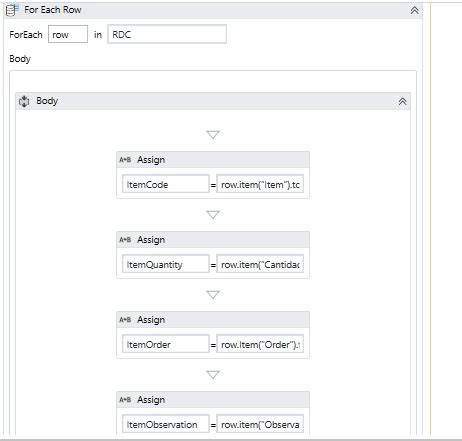The height and width of the screenshot is (441, 462).
Task: Click the insertion triangle above ItemCode Assign
Action: [213, 135]
